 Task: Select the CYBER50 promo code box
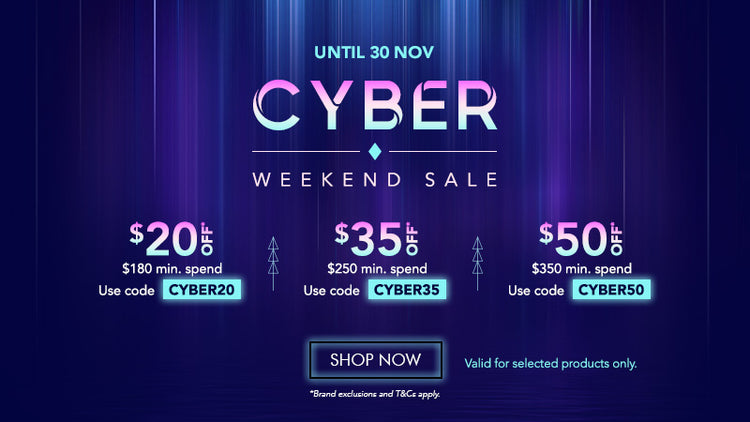click(x=612, y=290)
